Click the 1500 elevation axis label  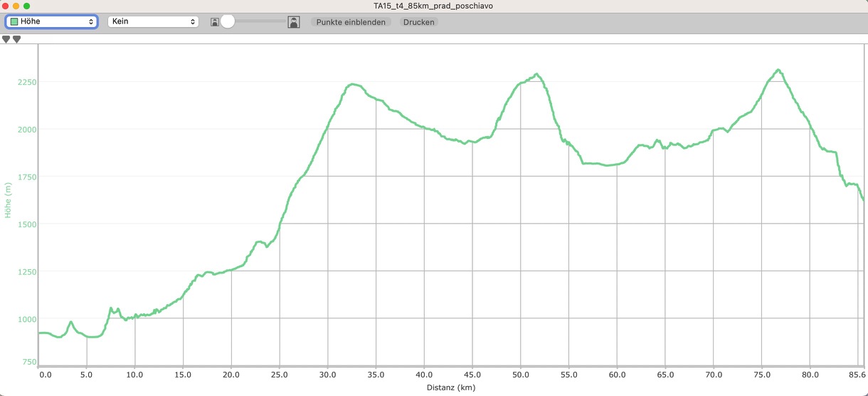(26, 224)
